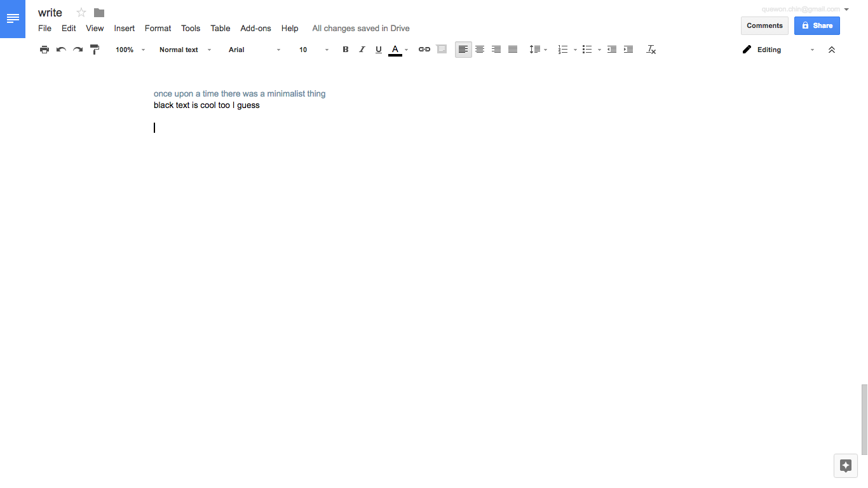Toggle underline formatting
The width and height of the screenshot is (868, 488).
click(378, 50)
